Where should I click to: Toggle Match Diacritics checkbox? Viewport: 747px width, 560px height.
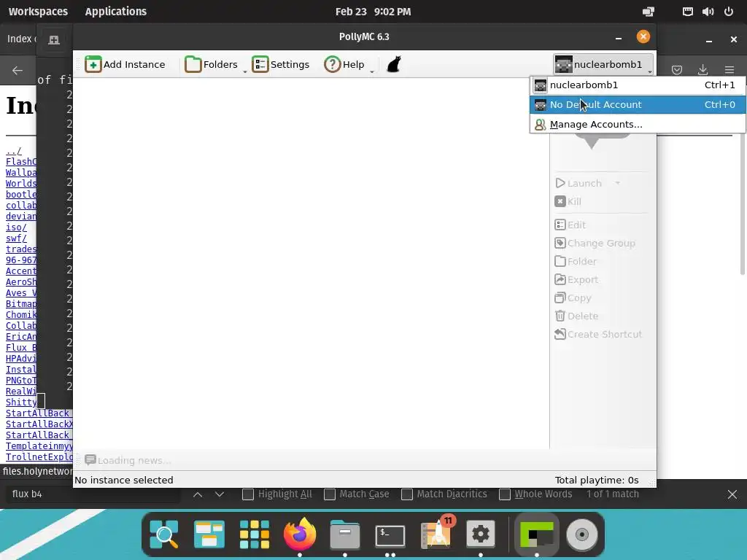click(x=407, y=494)
